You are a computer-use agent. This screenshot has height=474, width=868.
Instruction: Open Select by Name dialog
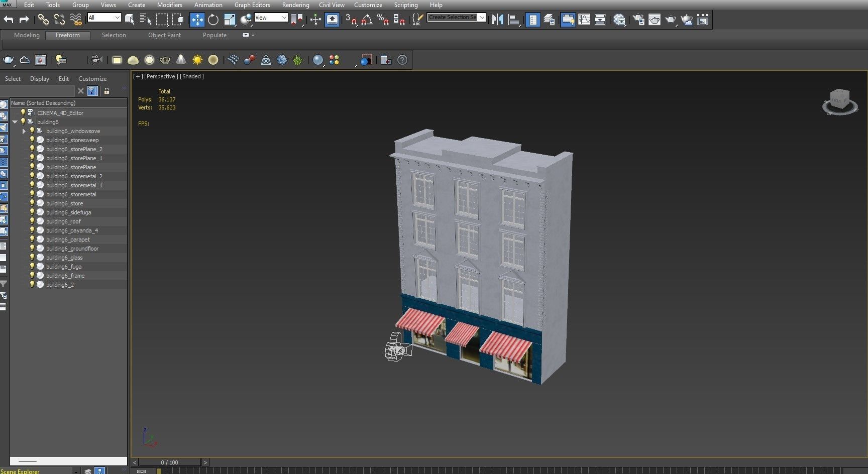click(146, 20)
